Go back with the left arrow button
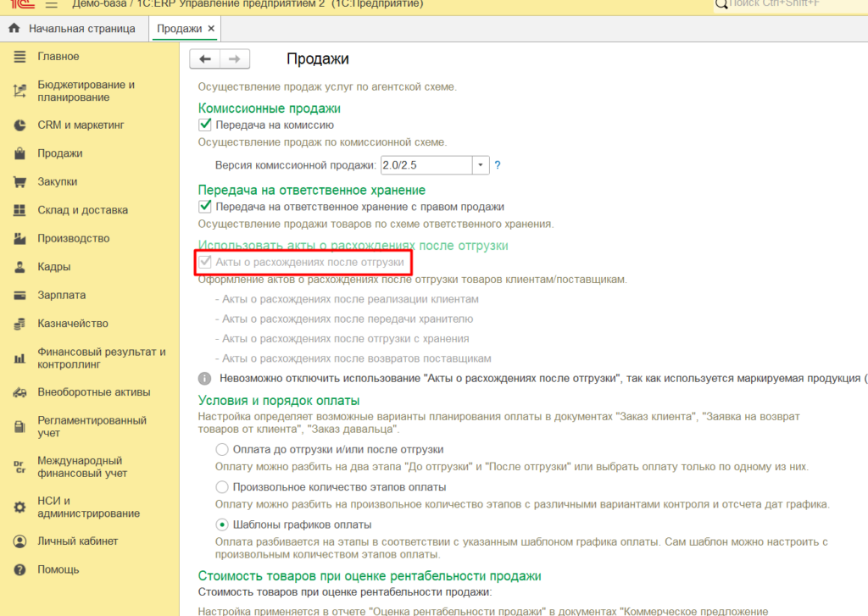This screenshot has width=868, height=616. 205,58
